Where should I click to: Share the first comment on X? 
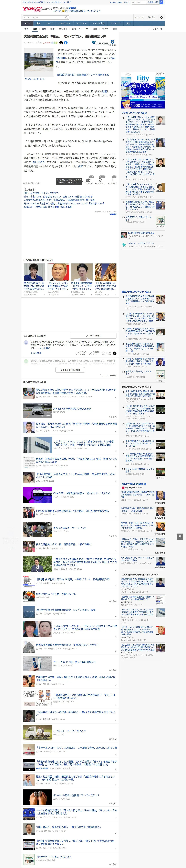(115, 353)
